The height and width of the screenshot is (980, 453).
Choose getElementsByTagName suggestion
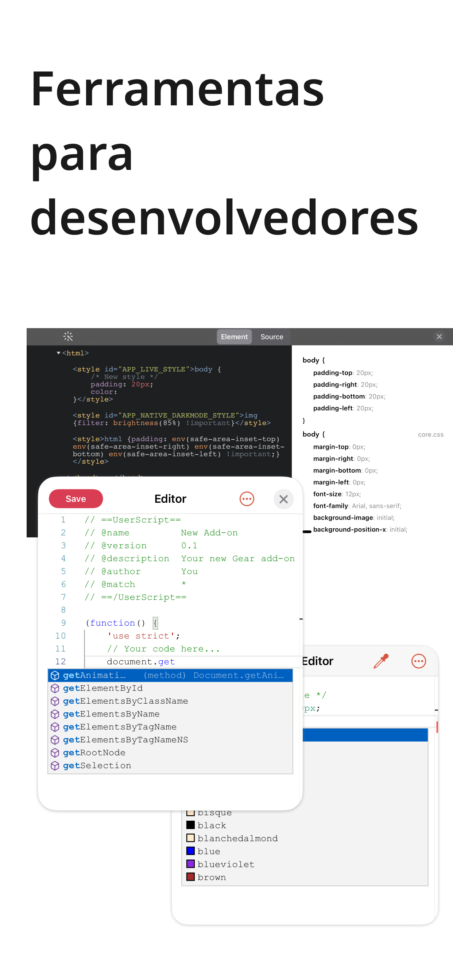point(170,727)
